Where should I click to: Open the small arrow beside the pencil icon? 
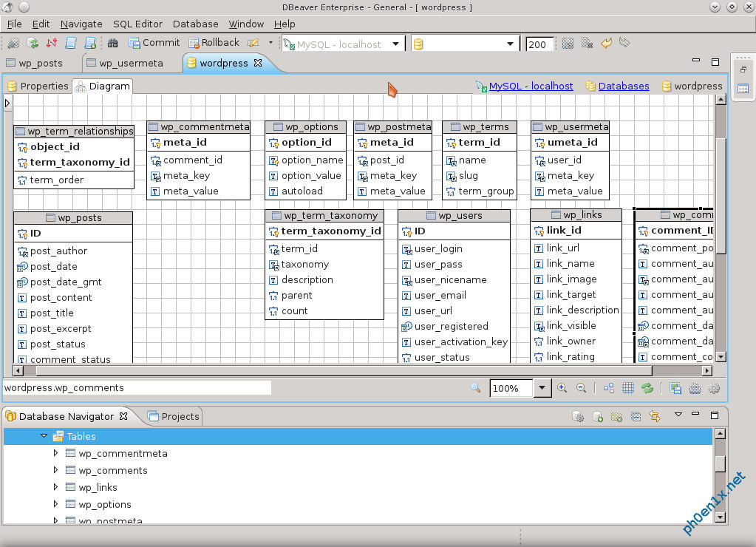tap(270, 43)
